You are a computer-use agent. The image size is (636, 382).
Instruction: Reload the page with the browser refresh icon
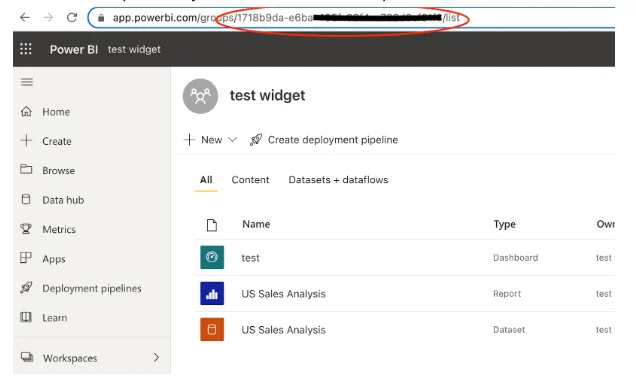72,17
